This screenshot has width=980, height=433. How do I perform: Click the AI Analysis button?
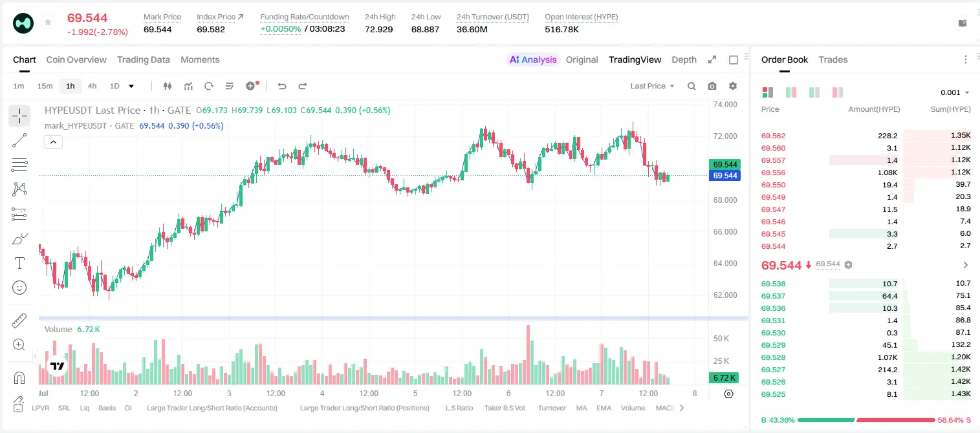pyautogui.click(x=533, y=59)
